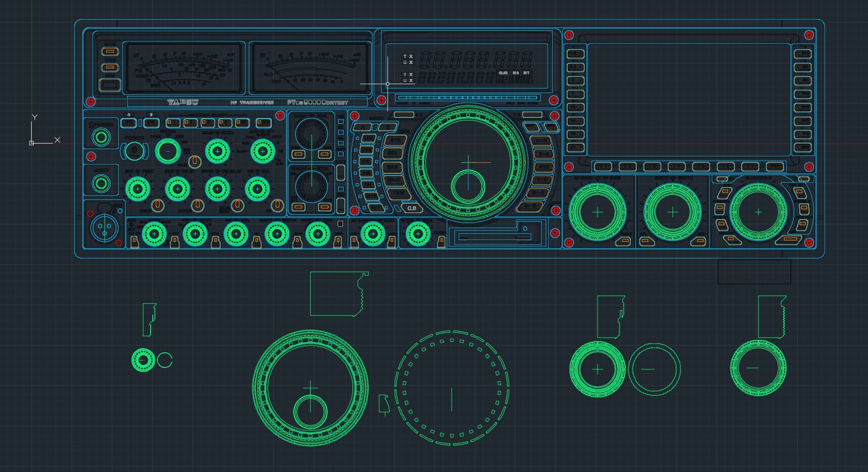Select the C.S button

pyautogui.click(x=411, y=209)
